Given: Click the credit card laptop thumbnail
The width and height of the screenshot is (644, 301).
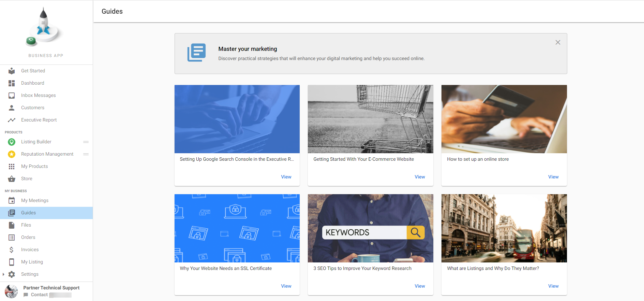Looking at the screenshot, I should (x=504, y=119).
